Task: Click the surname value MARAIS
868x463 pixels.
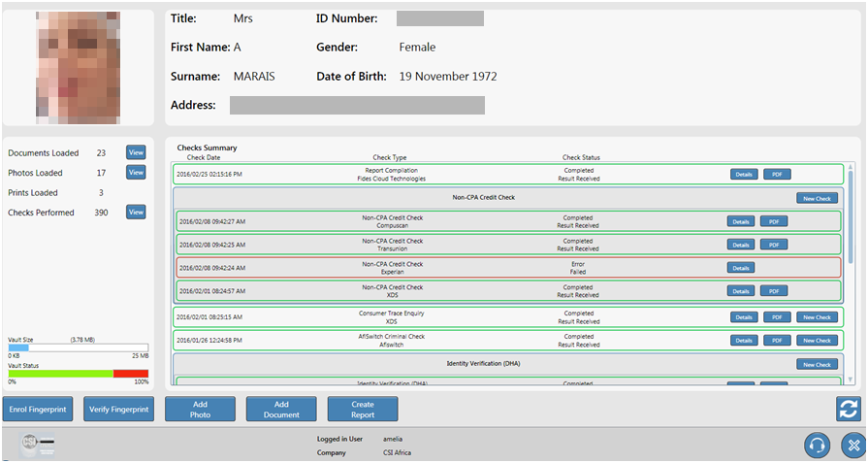Action: coord(254,77)
